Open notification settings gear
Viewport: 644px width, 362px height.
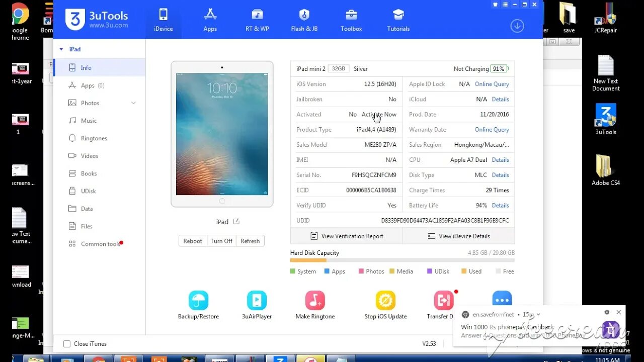coord(607,312)
